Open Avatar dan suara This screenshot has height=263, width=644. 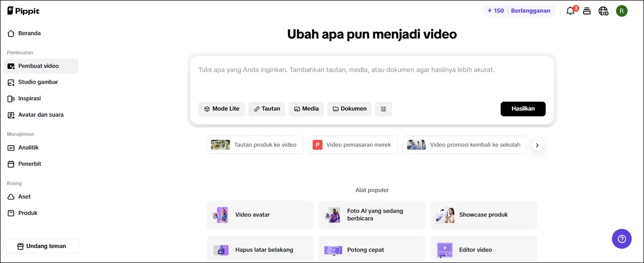click(x=41, y=115)
